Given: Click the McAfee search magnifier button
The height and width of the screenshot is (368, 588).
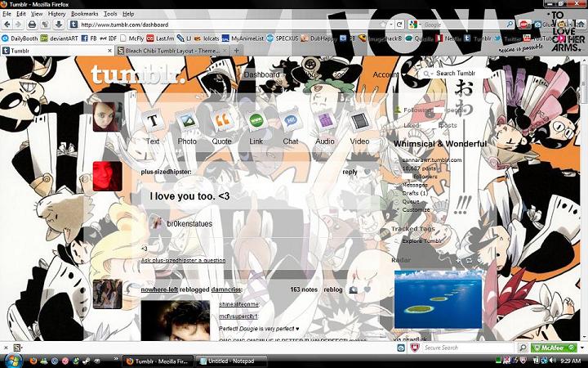Looking at the screenshot, I should click(523, 348).
